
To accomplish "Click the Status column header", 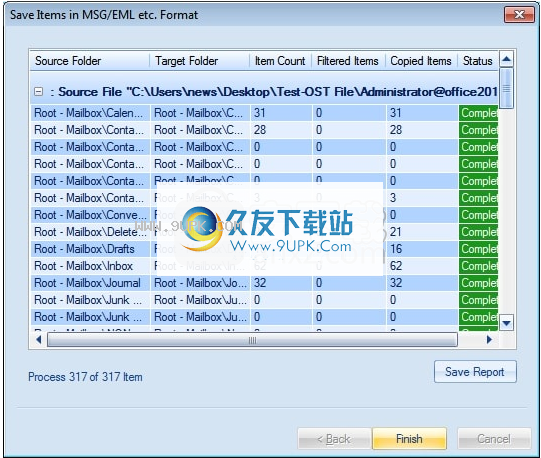I will [478, 61].
